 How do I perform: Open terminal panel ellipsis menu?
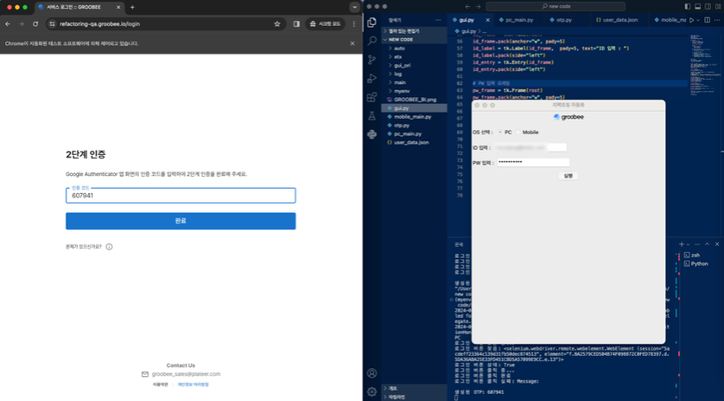click(697, 244)
